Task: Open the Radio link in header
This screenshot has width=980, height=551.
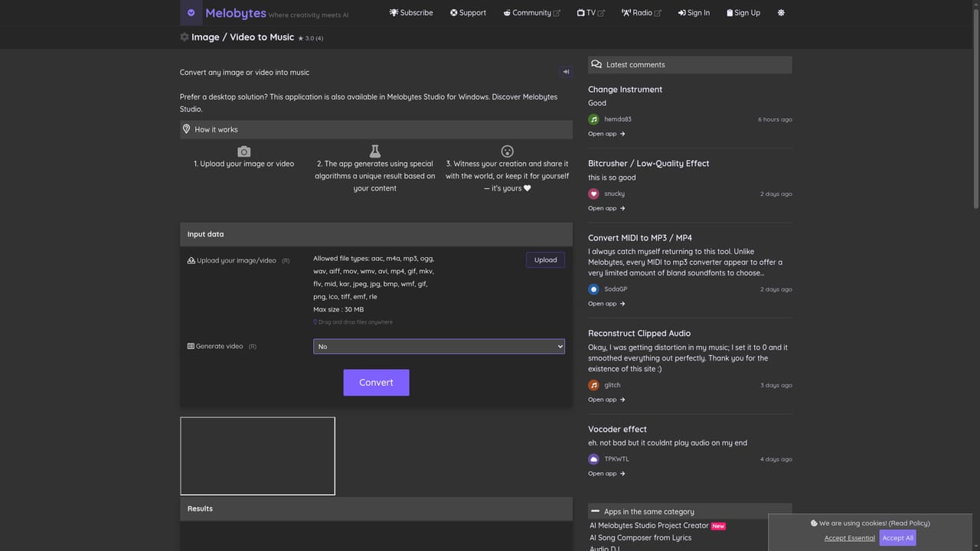Action: point(642,13)
